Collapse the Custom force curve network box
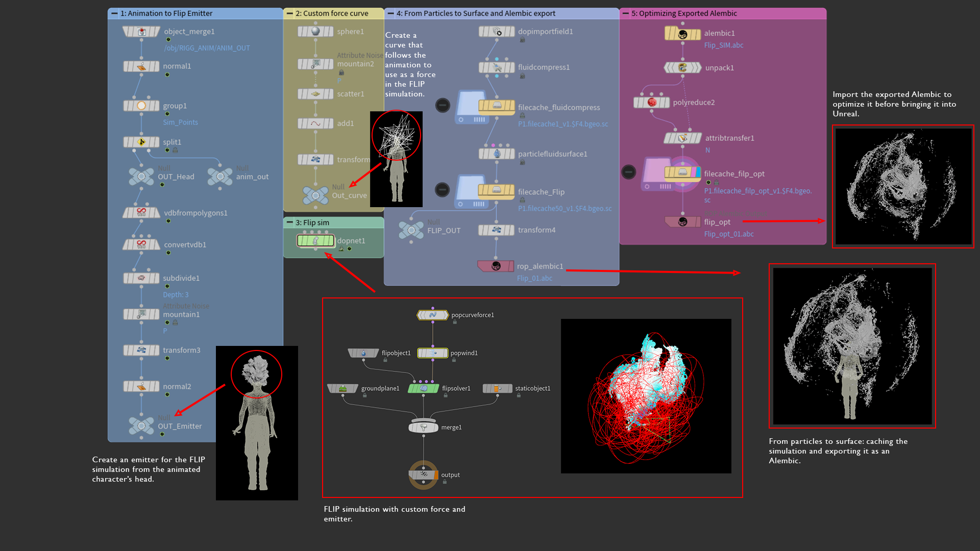This screenshot has width=980, height=551. point(290,13)
